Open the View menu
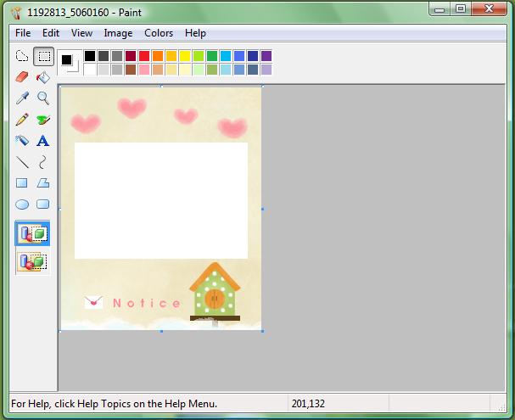Screen dimensions: 515x420 [81, 33]
